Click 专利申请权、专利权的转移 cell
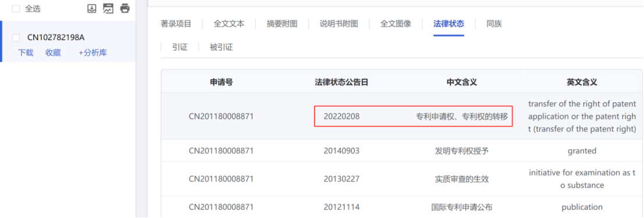 (x=462, y=117)
